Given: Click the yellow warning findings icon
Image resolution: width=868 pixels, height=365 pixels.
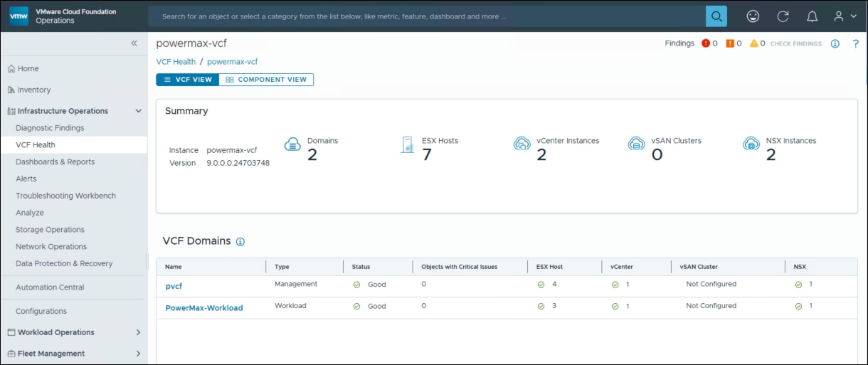Looking at the screenshot, I should 754,43.
